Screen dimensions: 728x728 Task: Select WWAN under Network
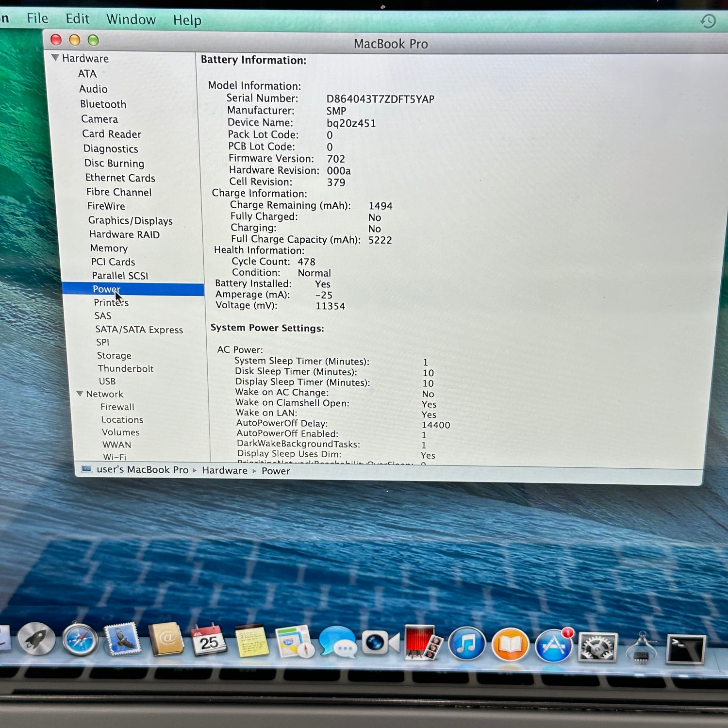point(117,445)
